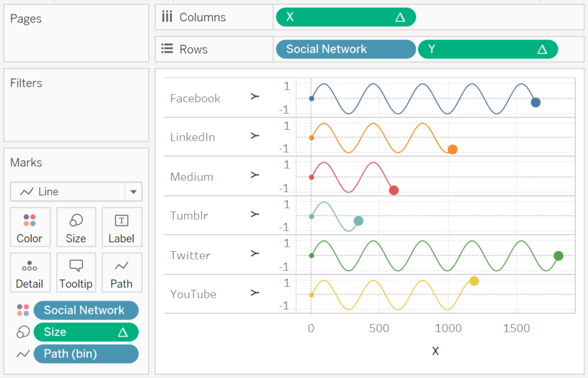Click the Rows shelf icon

167,49
